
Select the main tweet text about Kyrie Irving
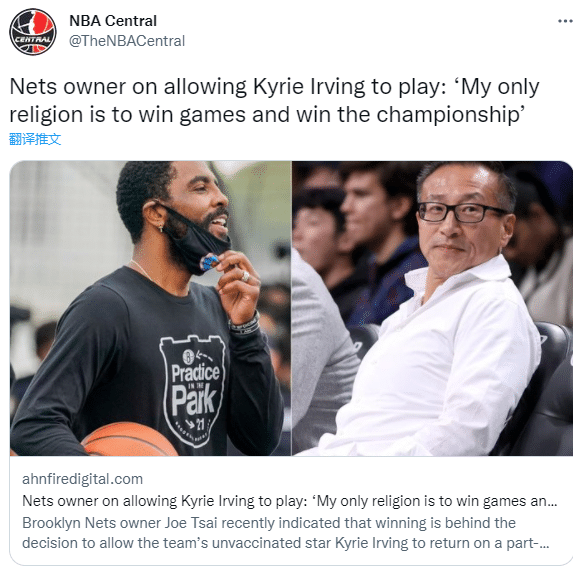pyautogui.click(x=274, y=100)
